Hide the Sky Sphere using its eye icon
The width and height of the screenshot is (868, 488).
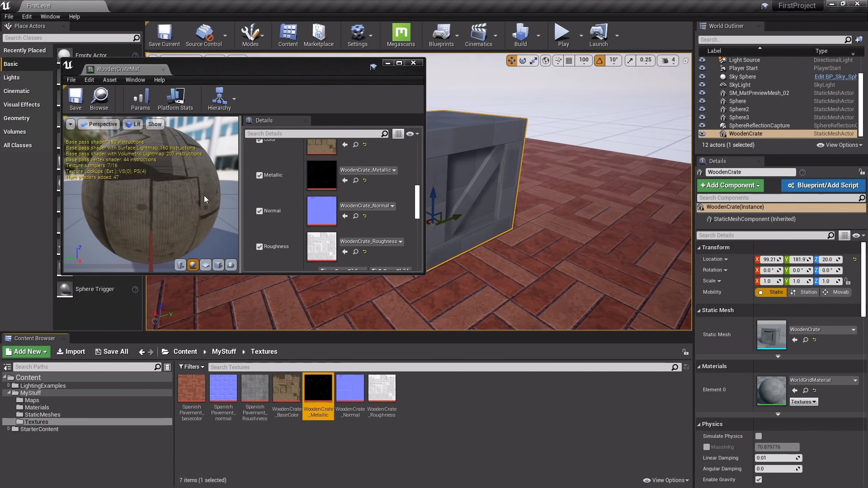(702, 76)
